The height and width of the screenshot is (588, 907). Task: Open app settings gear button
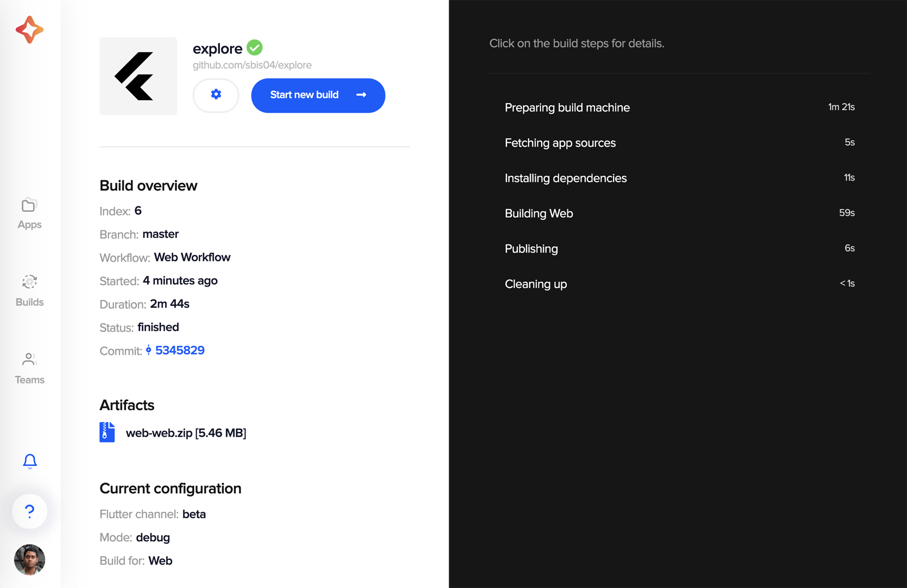point(216,95)
